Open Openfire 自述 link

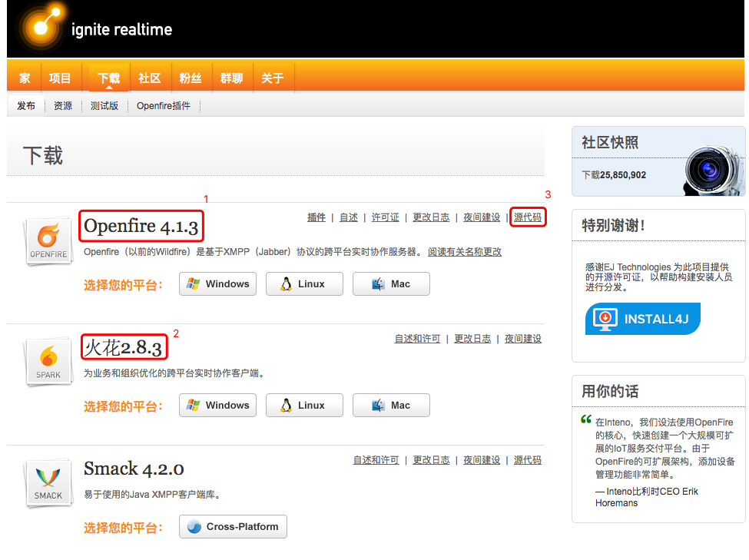pos(349,217)
